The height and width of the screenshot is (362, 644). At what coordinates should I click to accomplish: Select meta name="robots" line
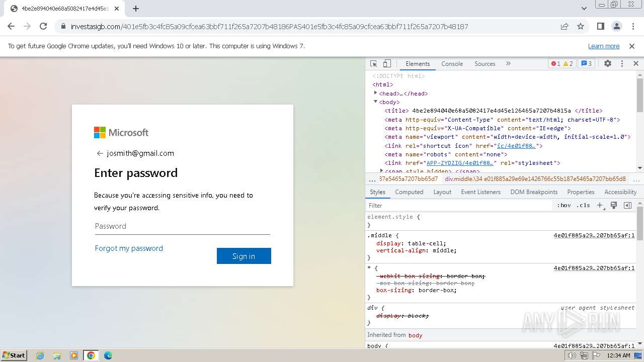click(446, 154)
